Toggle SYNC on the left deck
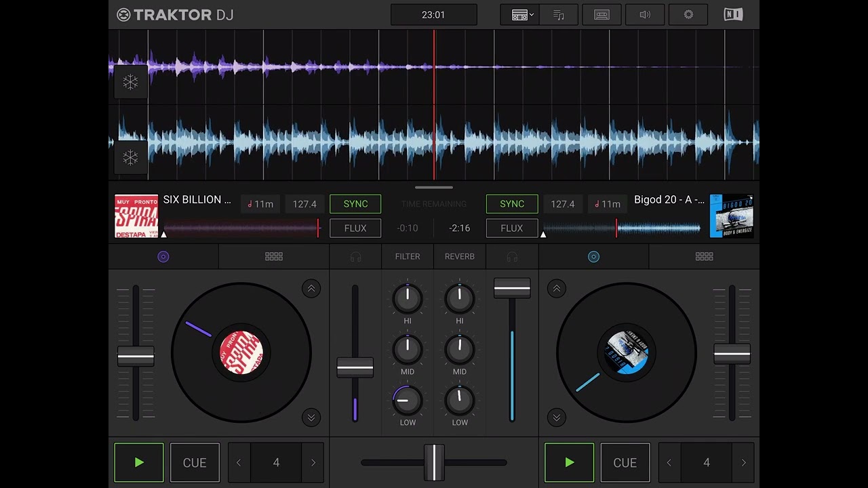 click(355, 204)
